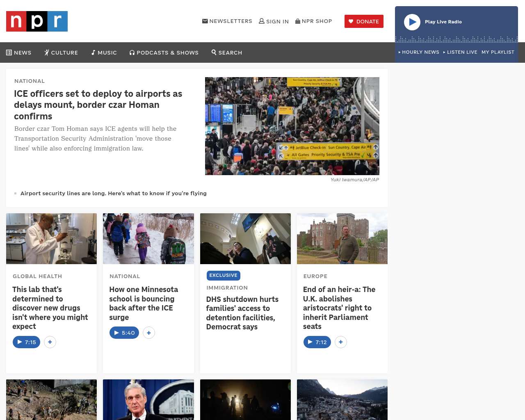
Task: Click the Immigration category label
Action: (x=227, y=288)
